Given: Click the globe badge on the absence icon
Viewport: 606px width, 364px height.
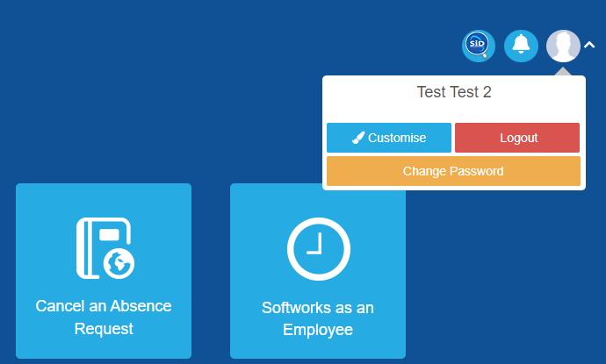Looking at the screenshot, I should tap(118, 263).
